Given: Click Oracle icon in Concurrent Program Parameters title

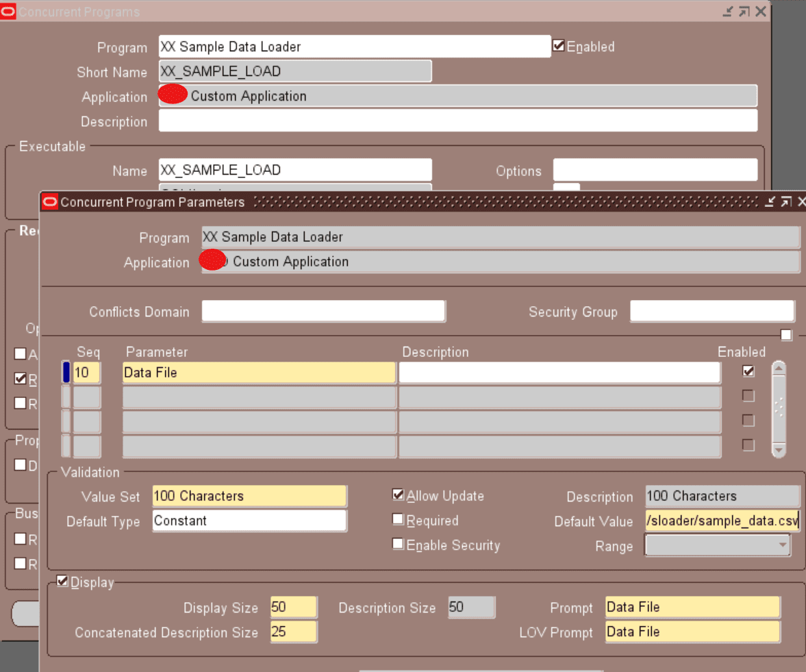Looking at the screenshot, I should click(50, 201).
